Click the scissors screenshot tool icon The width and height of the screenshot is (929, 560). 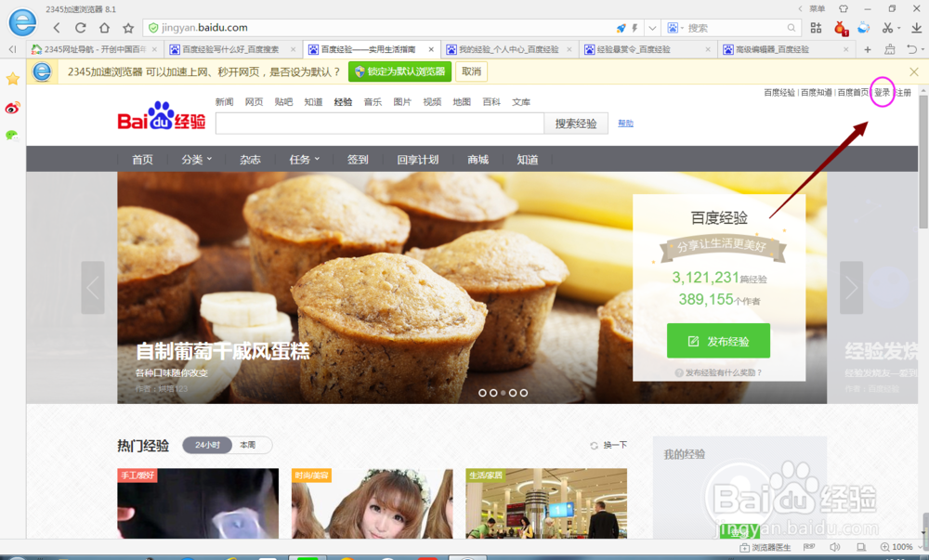(x=887, y=28)
